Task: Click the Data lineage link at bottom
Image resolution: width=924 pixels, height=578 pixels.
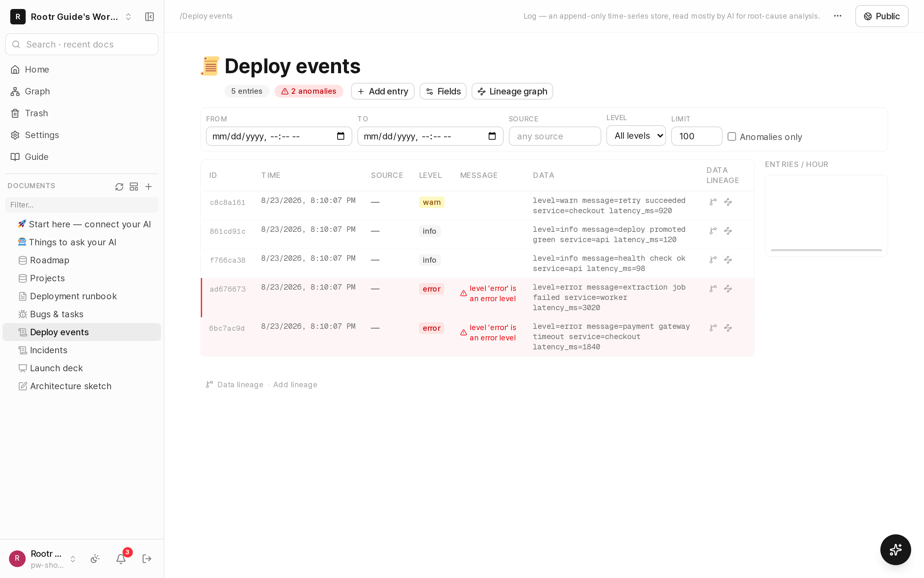Action: [x=240, y=385]
